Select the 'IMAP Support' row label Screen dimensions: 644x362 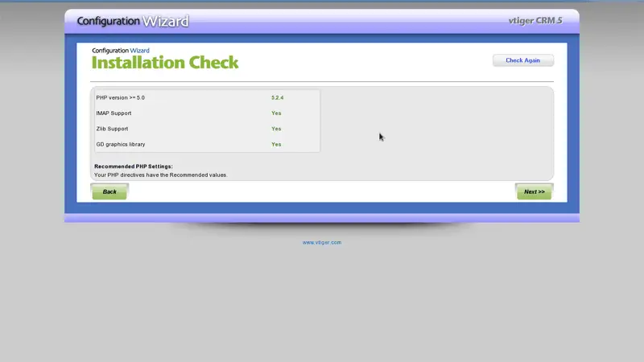tap(114, 113)
